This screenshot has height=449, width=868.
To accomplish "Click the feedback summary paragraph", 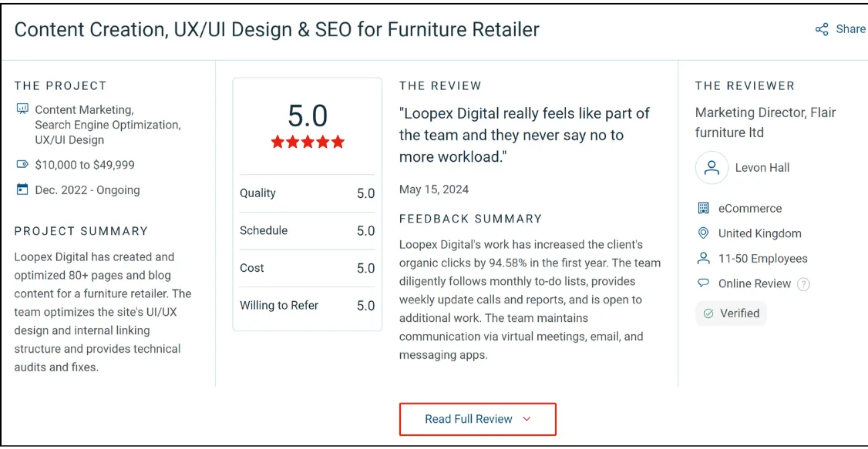I will pyautogui.click(x=530, y=299).
